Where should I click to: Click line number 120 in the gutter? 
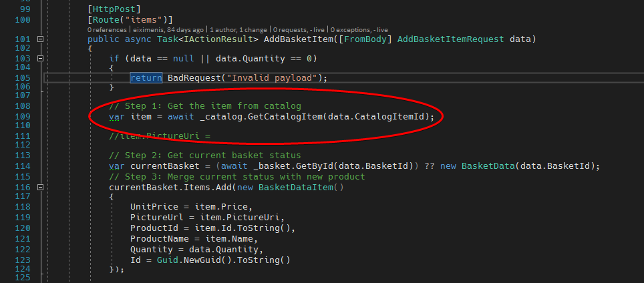22,228
